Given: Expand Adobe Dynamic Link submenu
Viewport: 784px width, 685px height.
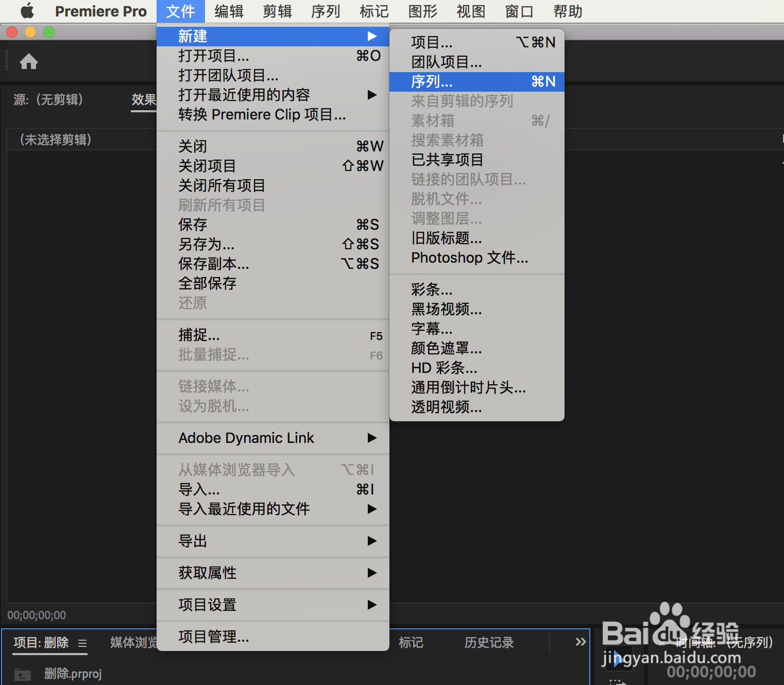Looking at the screenshot, I should coord(273,438).
